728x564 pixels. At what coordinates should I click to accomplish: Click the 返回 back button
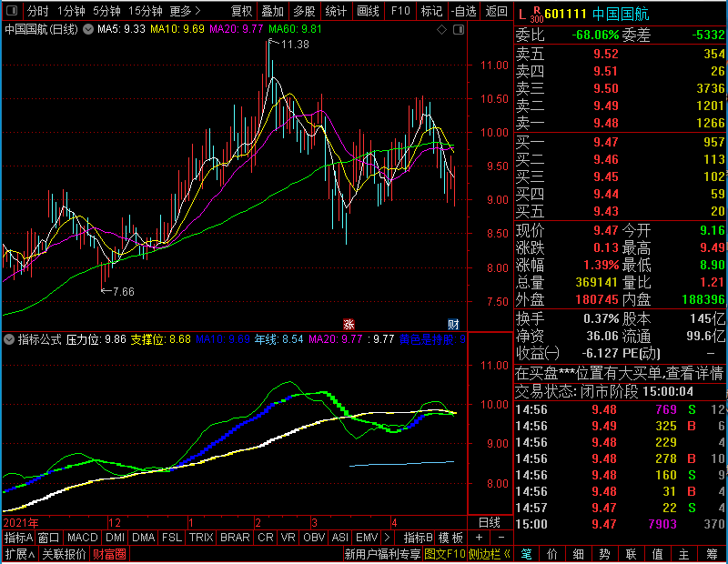click(x=496, y=11)
